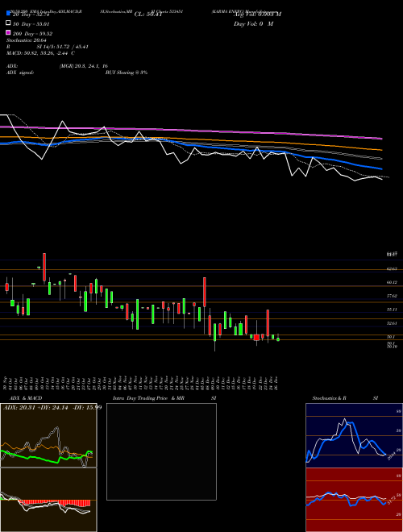Screen dimensions: 403x532
Task: Click the '50 Day - 55.01' legend label
Action: tap(31, 24)
